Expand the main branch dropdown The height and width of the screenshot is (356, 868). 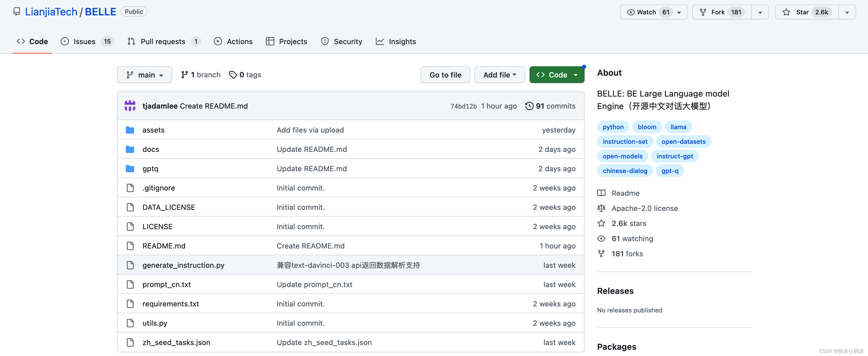tap(145, 75)
